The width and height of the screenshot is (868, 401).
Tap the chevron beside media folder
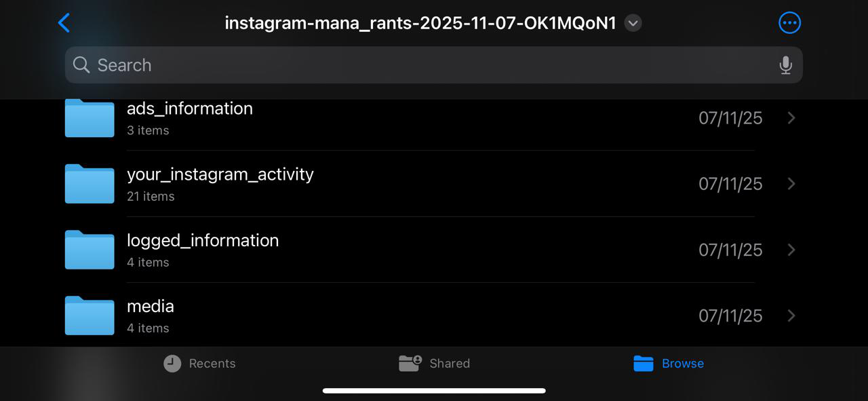[x=791, y=316]
